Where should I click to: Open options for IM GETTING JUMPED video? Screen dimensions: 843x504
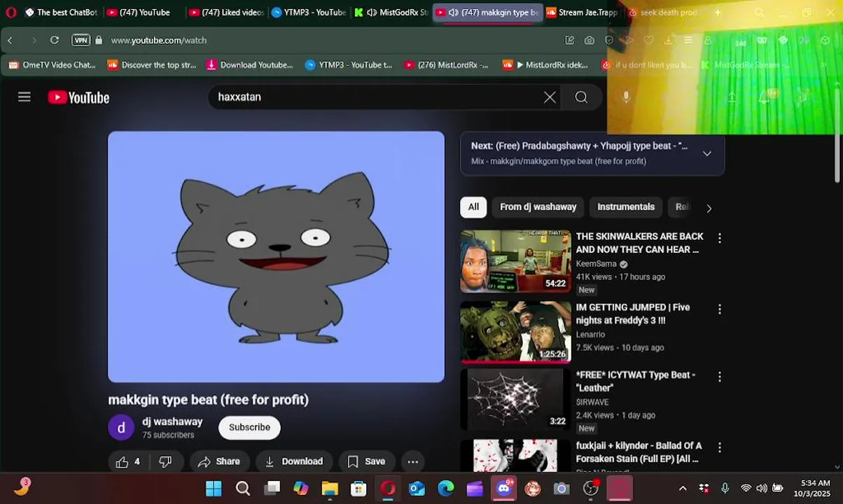coord(719,309)
